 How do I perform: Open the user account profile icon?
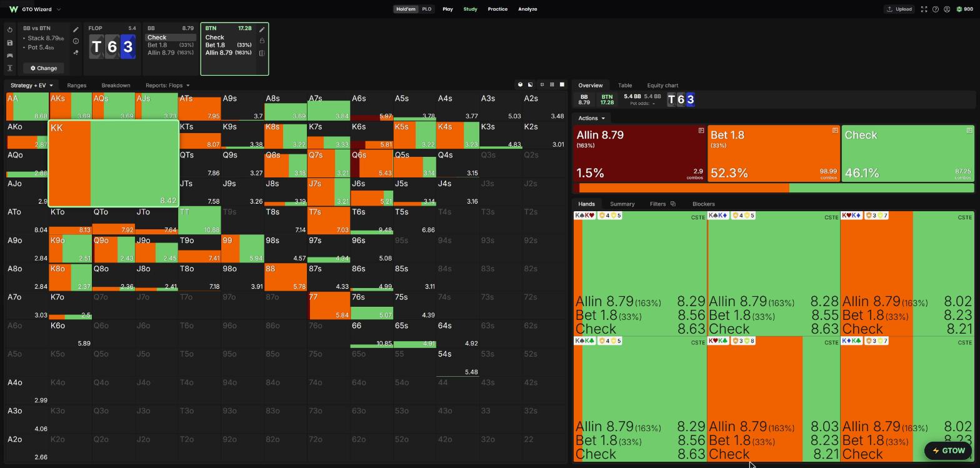(x=947, y=9)
